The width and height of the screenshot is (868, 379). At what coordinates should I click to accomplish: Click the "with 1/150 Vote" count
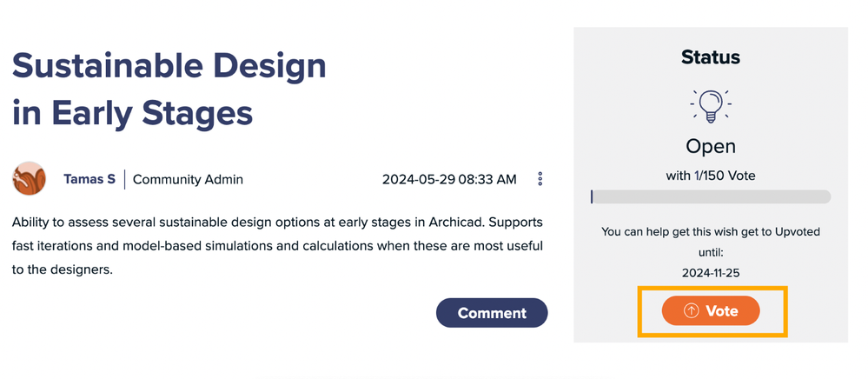[x=711, y=176]
